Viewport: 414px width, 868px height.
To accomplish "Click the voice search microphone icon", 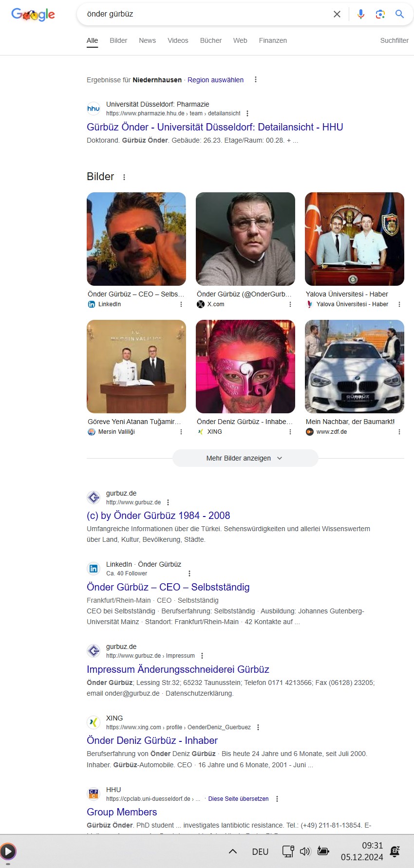I will click(361, 14).
